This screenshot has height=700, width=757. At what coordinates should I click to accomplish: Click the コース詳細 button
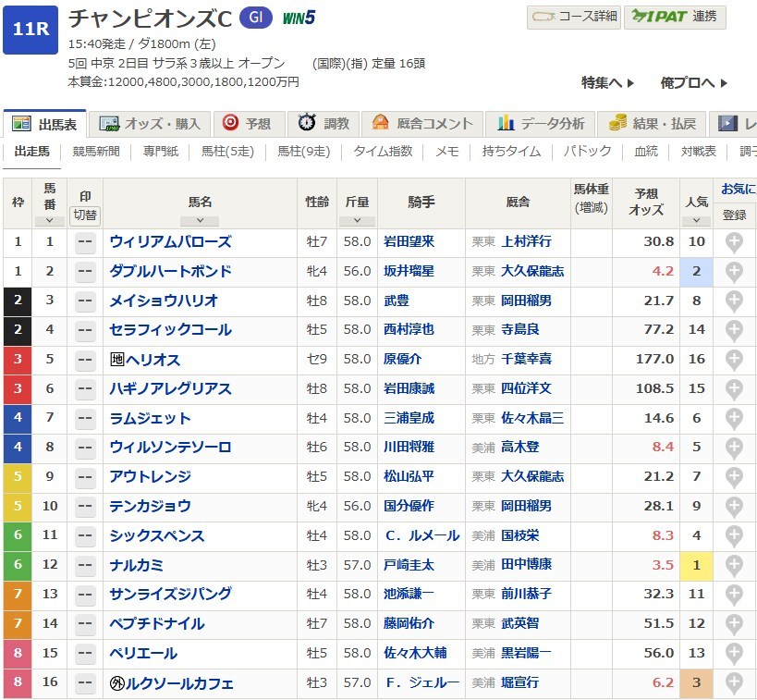573,18
